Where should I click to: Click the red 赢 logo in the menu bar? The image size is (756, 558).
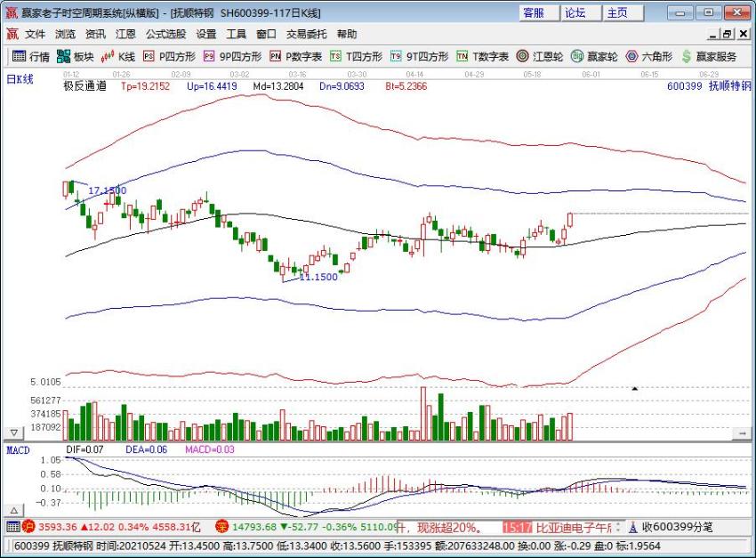coord(12,34)
